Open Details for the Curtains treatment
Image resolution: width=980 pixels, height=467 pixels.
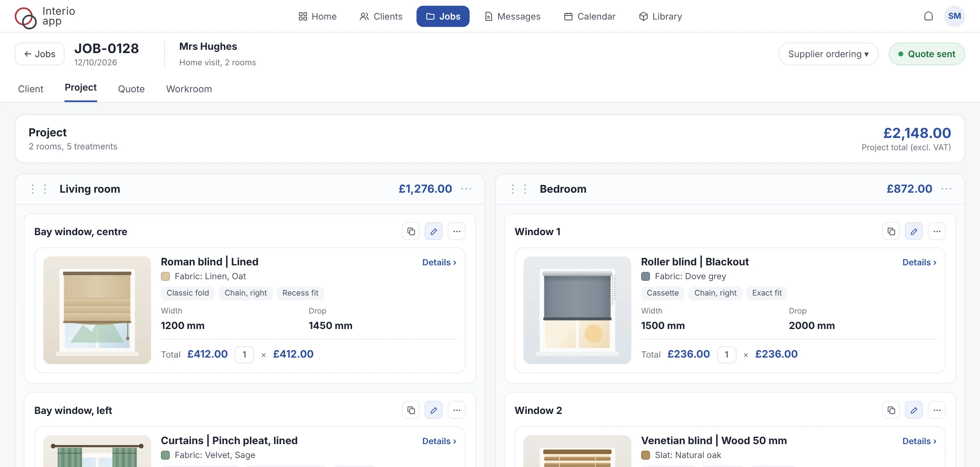click(439, 441)
